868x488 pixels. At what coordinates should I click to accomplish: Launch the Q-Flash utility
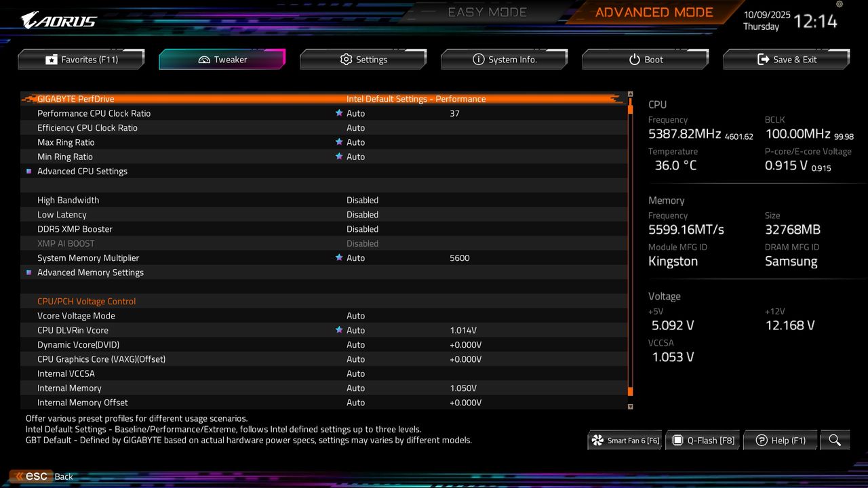(703, 440)
